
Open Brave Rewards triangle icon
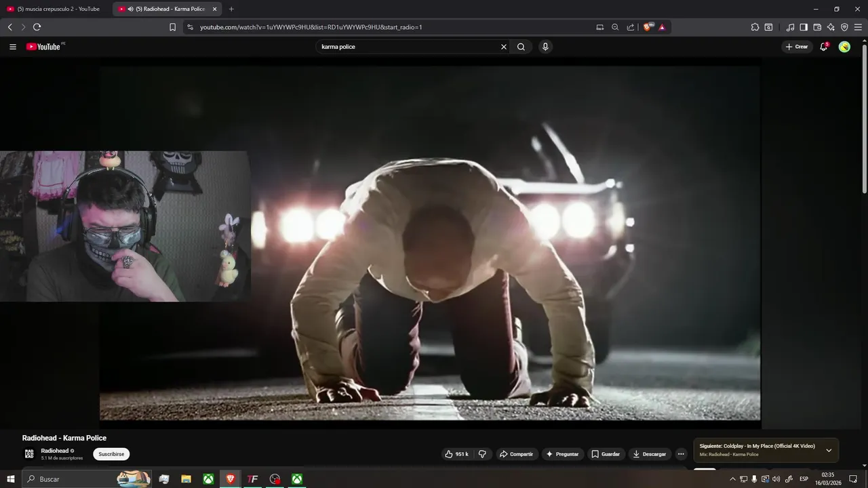point(662,27)
